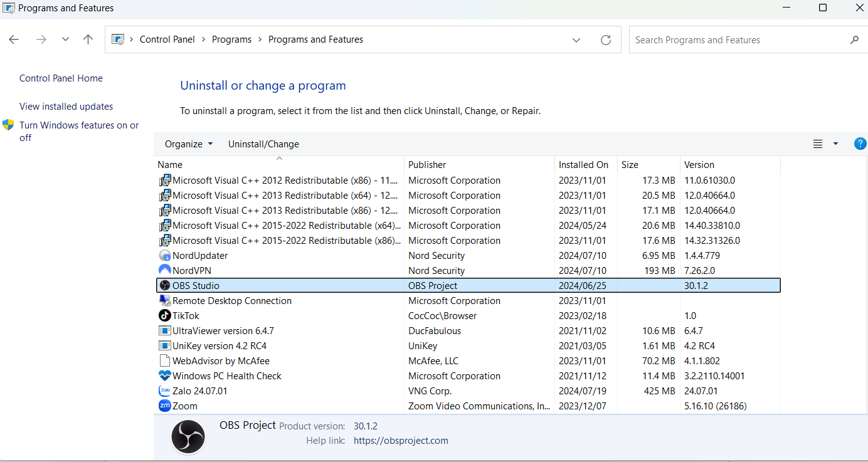The image size is (868, 462).
Task: Click the large OBS logo in details pane
Action: pyautogui.click(x=188, y=436)
